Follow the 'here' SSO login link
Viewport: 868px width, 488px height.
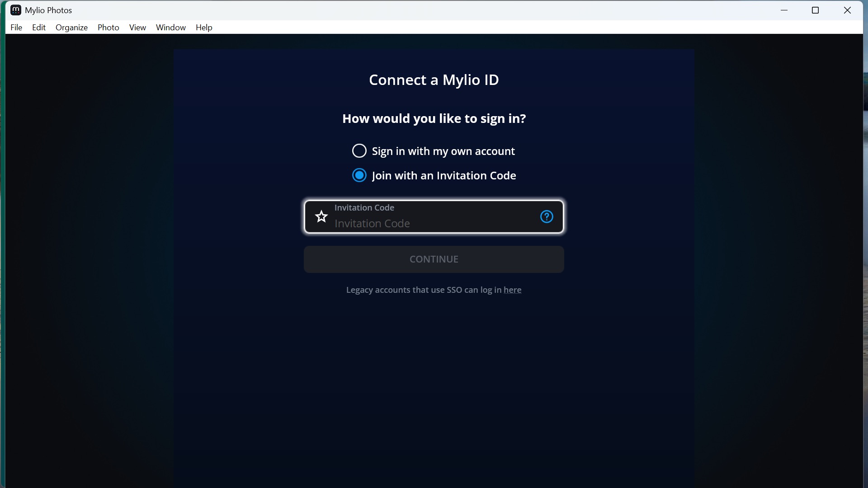[512, 290]
